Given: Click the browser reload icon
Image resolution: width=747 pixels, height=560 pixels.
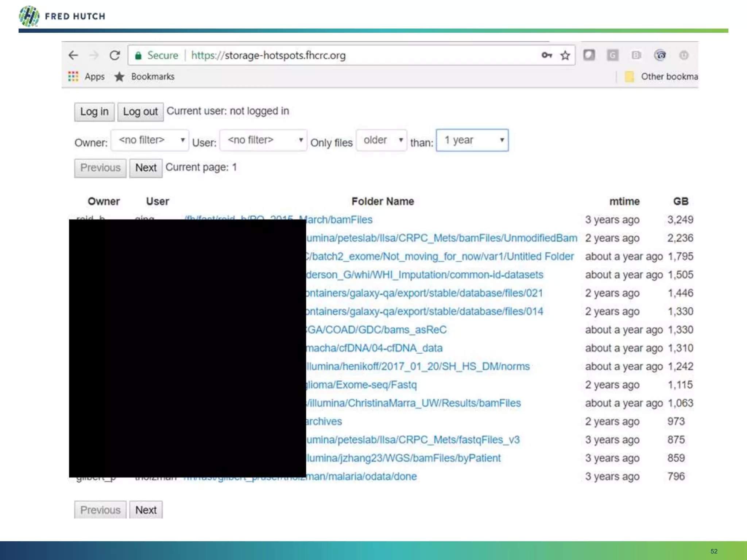Looking at the screenshot, I should coord(115,55).
